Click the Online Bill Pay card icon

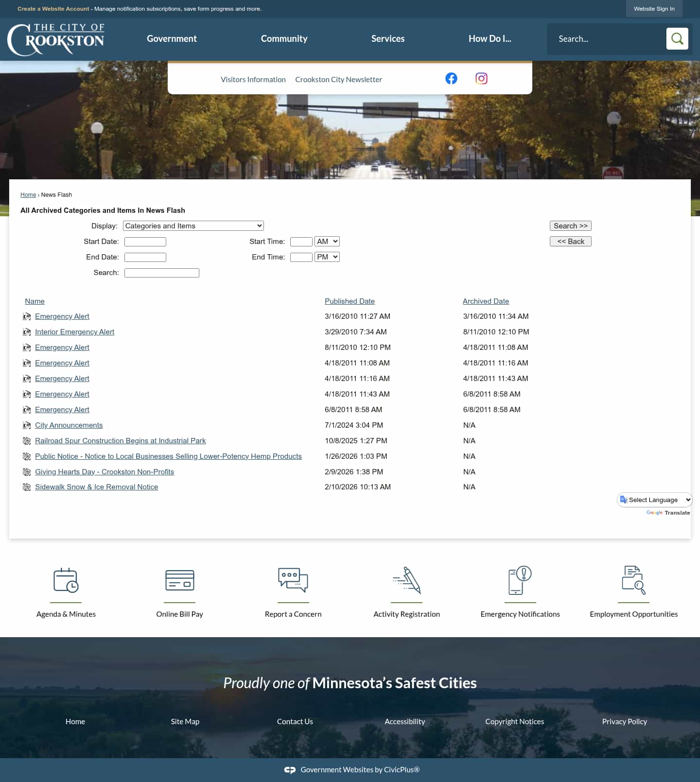[180, 580]
